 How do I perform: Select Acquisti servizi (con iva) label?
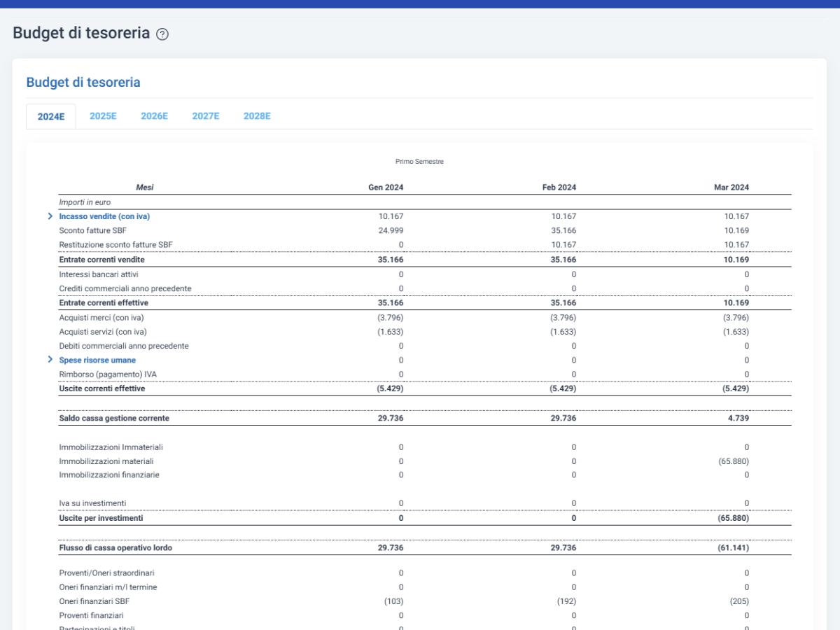[x=103, y=332]
